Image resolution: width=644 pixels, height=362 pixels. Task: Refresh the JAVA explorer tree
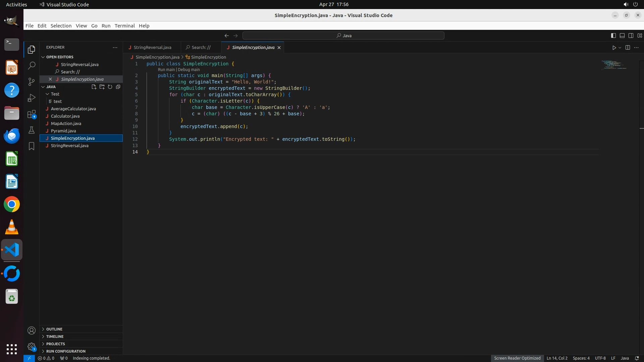pyautogui.click(x=110, y=87)
